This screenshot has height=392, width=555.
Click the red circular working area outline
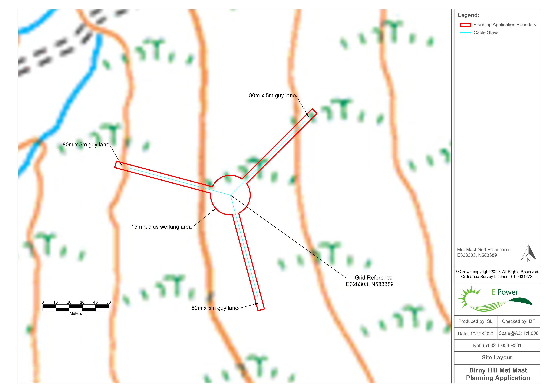pyautogui.click(x=230, y=195)
